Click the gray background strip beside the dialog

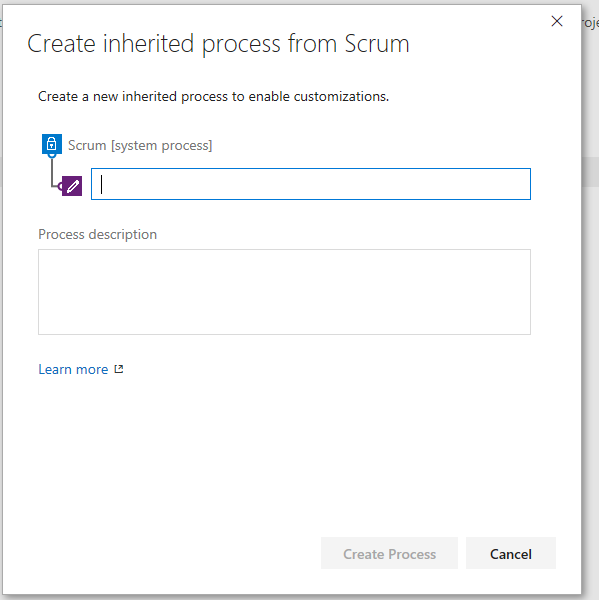coord(590,171)
